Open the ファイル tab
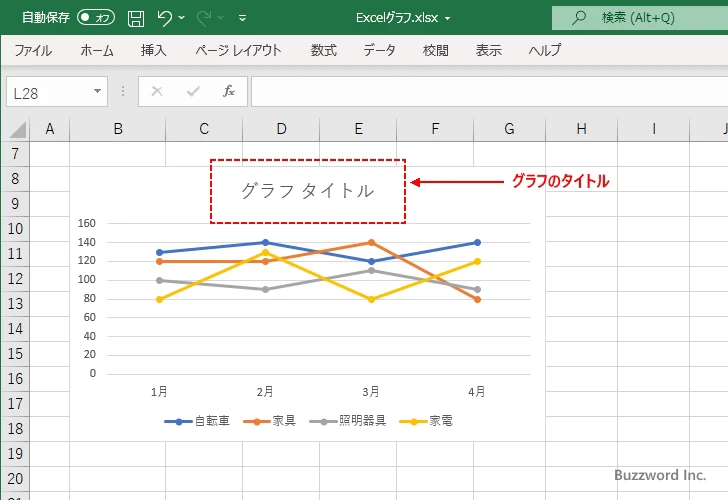Screen dimensions: 728x500 tap(33, 50)
